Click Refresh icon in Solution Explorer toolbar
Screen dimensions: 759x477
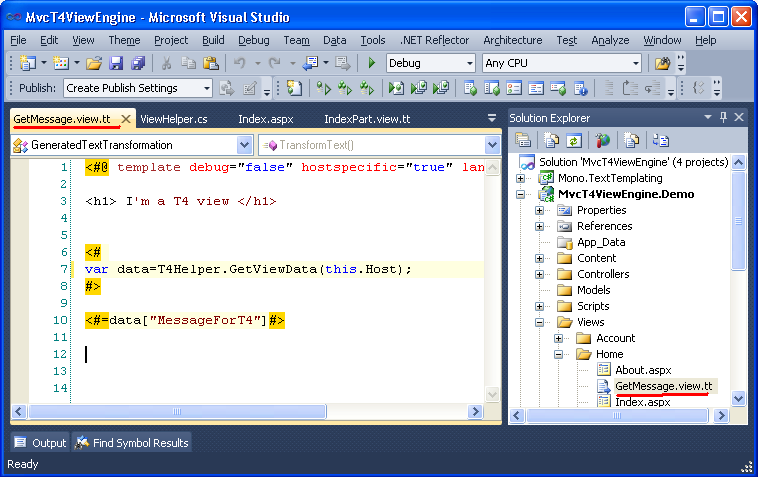coord(574,141)
